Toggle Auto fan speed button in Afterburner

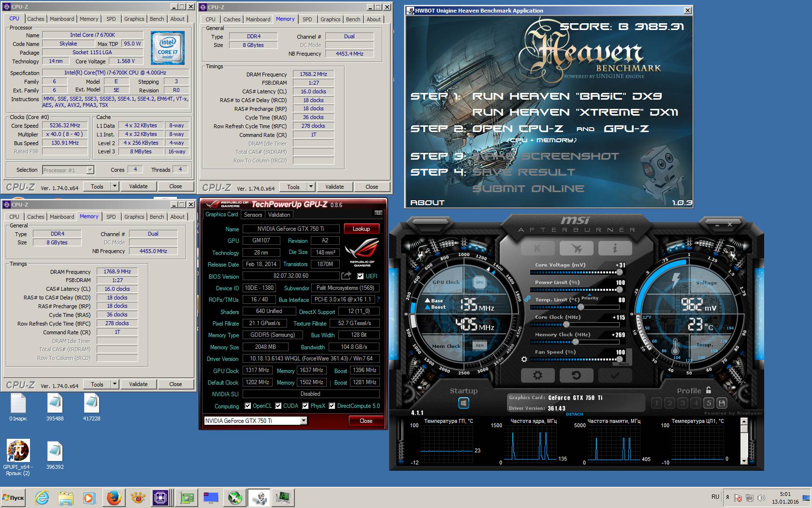[x=624, y=364]
